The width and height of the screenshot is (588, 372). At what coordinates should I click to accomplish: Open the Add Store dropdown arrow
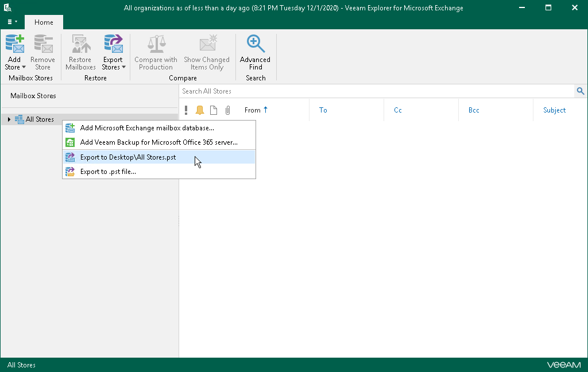click(x=24, y=67)
